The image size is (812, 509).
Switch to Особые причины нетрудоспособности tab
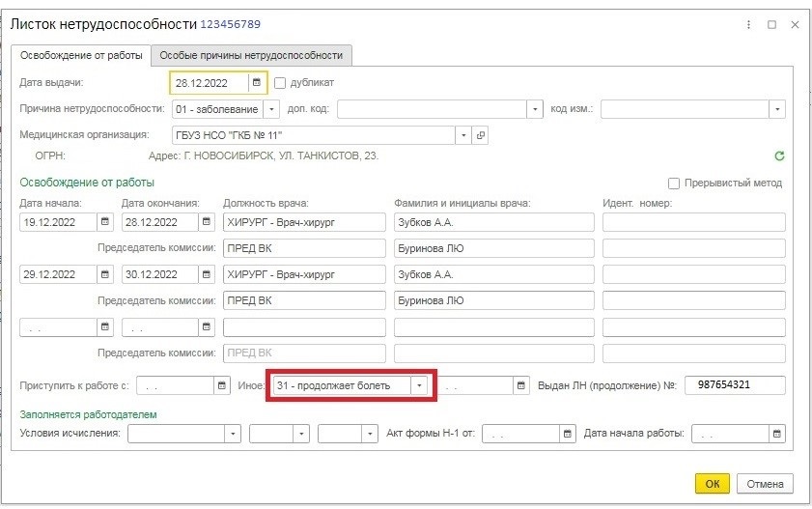pyautogui.click(x=251, y=55)
